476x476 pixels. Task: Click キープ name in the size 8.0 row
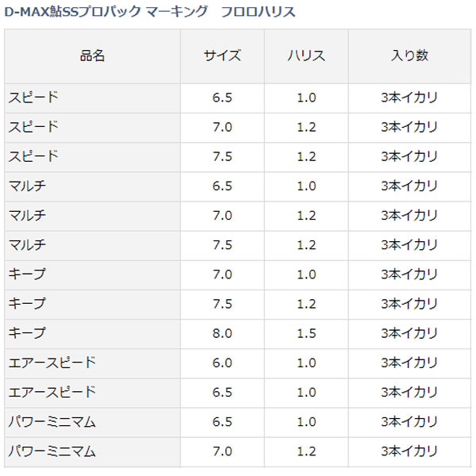27,333
